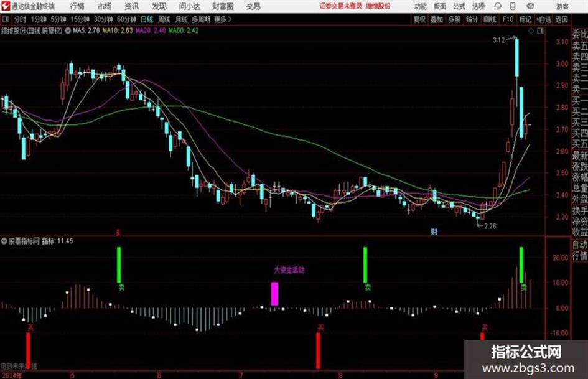
Task: Click the 2.26 low price marker
Action: [x=490, y=227]
